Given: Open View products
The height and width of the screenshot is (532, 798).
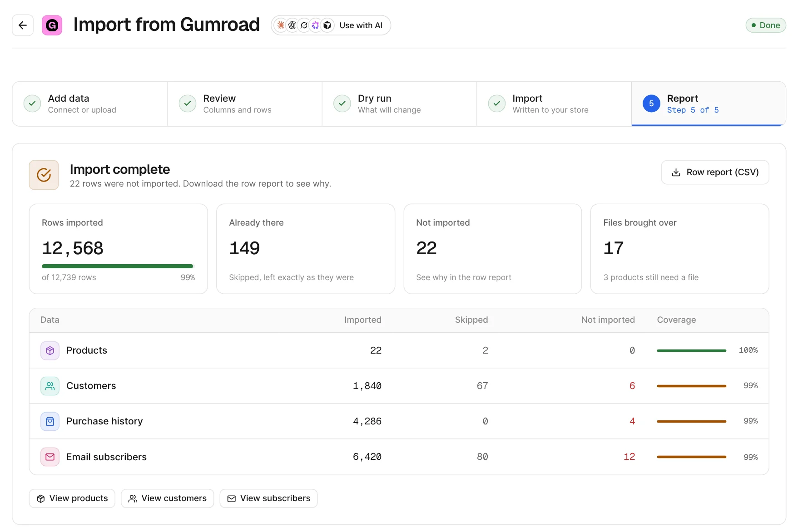Looking at the screenshot, I should tap(72, 498).
